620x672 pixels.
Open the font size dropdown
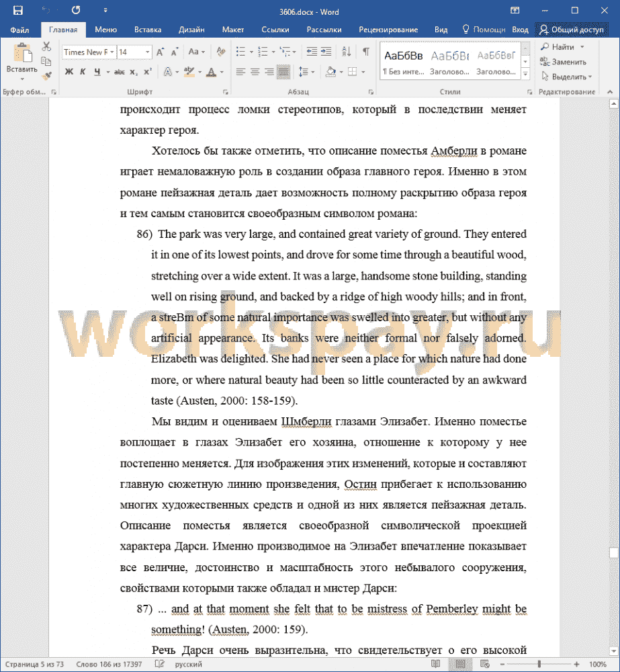pyautogui.click(x=147, y=52)
